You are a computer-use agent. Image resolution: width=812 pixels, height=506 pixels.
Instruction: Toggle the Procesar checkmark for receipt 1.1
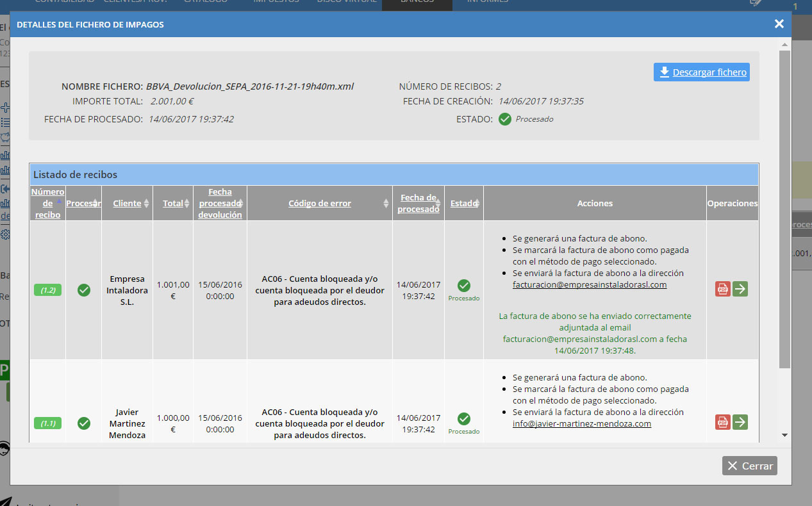point(83,423)
